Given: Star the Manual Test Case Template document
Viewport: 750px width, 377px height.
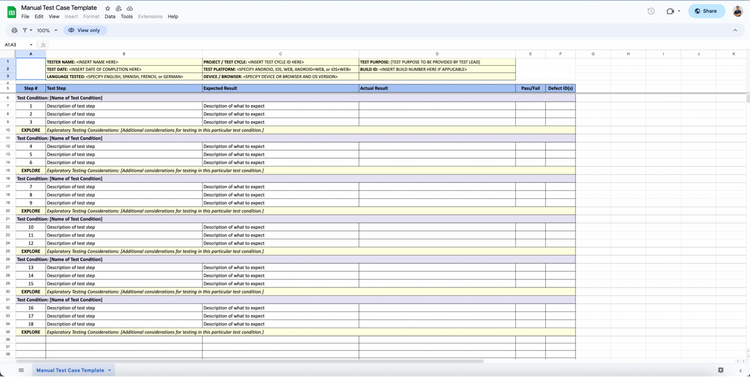Looking at the screenshot, I should pos(108,9).
